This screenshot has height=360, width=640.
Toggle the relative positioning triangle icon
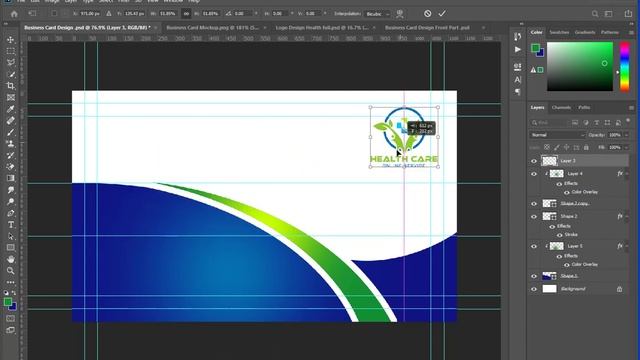109,13
